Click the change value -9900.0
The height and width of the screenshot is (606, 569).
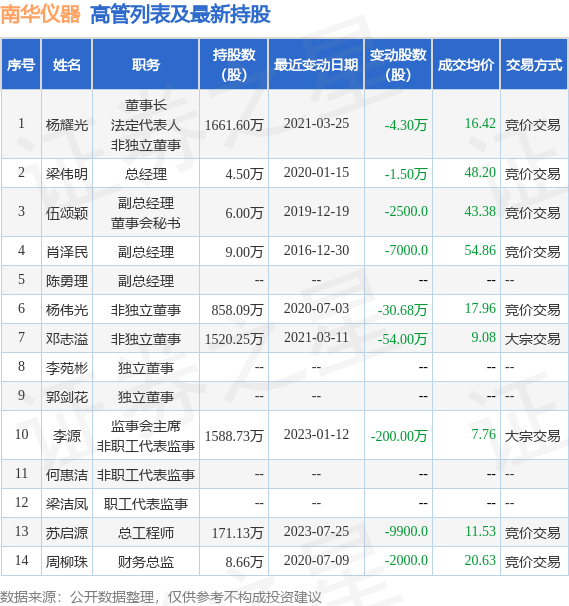pos(406,531)
